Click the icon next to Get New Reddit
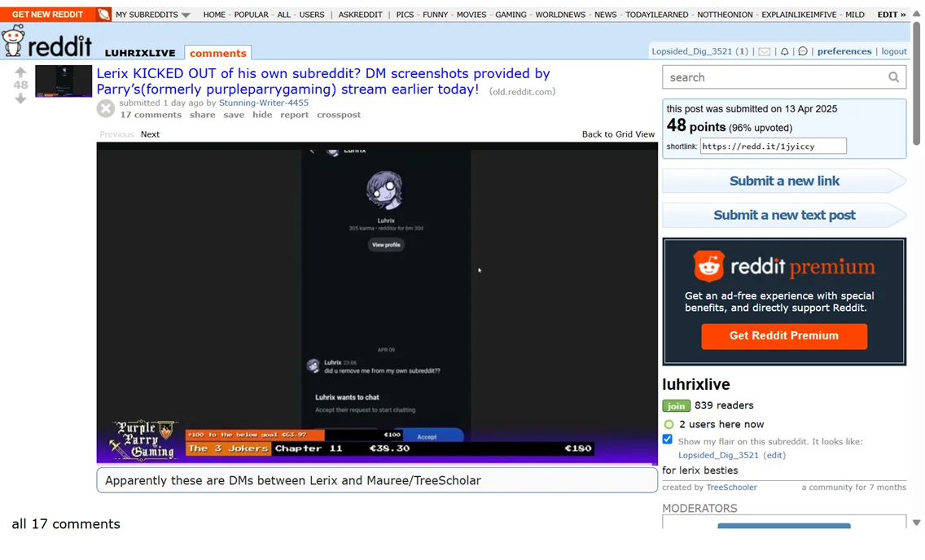925x560 pixels. point(103,14)
